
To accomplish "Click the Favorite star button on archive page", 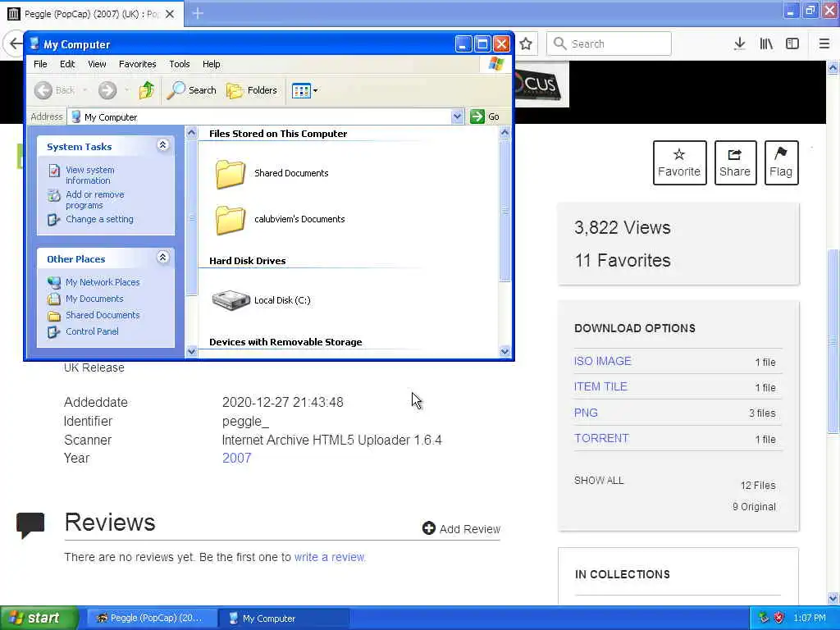I will [679, 163].
